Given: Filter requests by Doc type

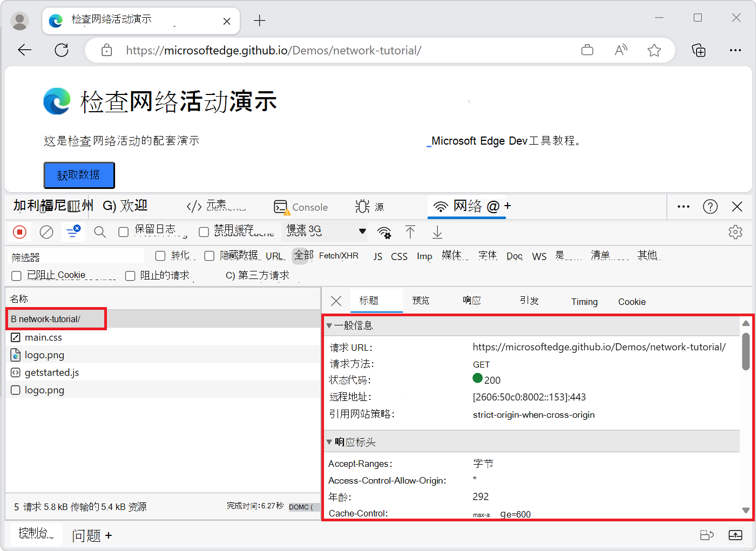Looking at the screenshot, I should [x=515, y=256].
